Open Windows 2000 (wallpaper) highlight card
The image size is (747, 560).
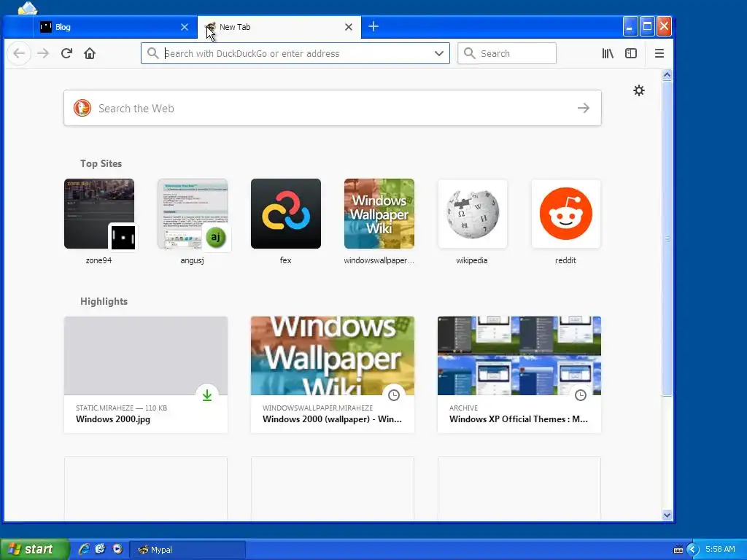click(333, 375)
